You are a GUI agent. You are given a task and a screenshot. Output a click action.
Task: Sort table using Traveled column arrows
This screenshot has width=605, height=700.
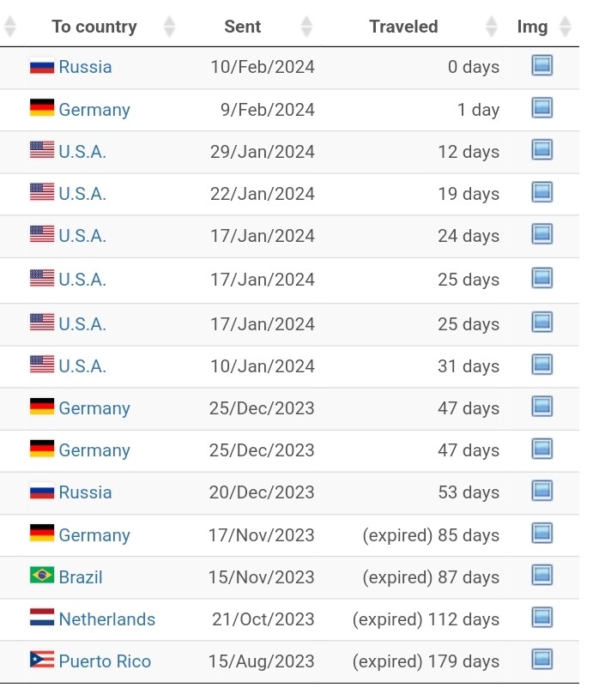(x=491, y=27)
